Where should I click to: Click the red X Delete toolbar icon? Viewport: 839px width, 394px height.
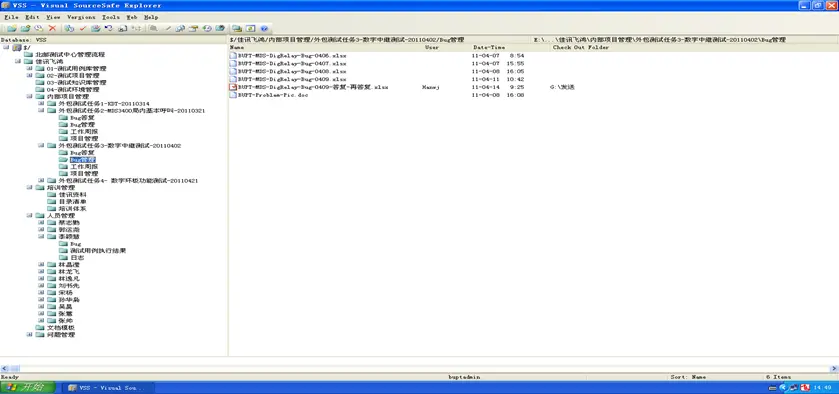pyautogui.click(x=52, y=28)
